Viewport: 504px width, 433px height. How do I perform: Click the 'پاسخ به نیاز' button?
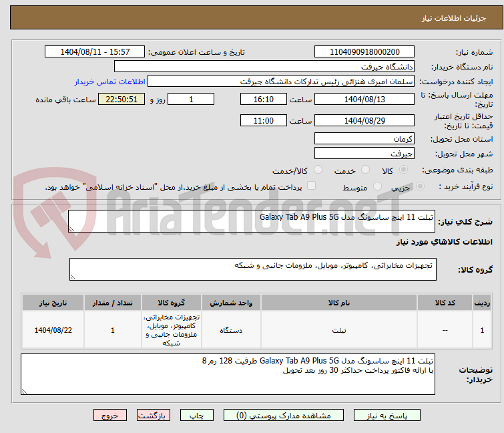387,416
